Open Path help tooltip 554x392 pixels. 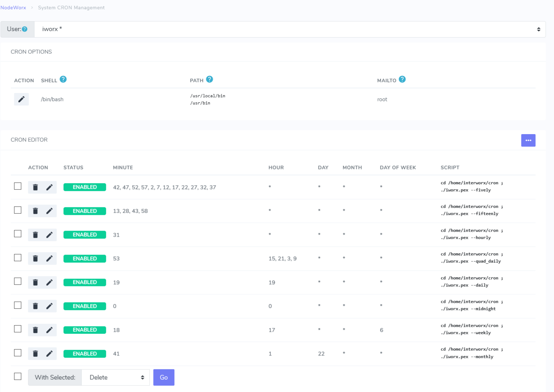(210, 79)
